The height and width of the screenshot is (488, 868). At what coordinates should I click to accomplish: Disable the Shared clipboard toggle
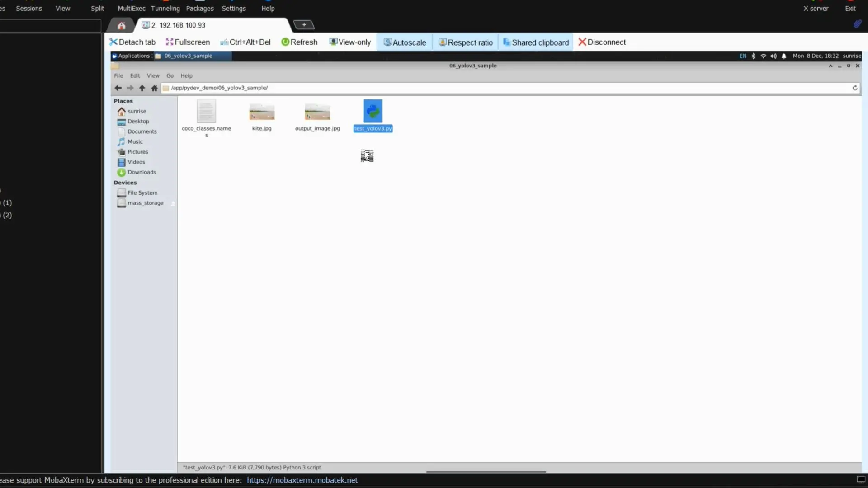tap(536, 42)
